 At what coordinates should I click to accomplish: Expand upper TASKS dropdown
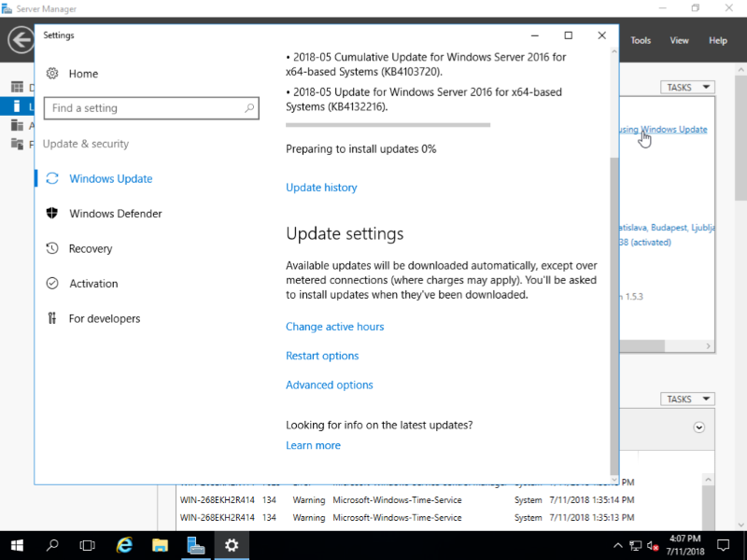coord(687,87)
